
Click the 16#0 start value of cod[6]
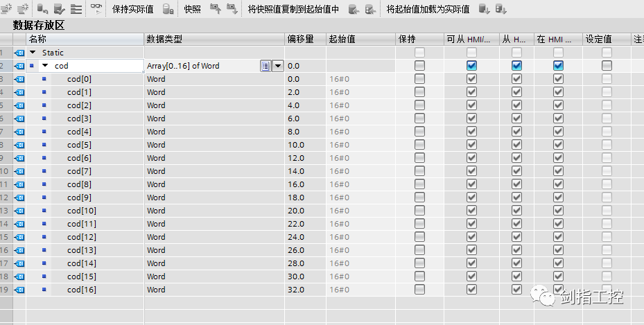coord(361,158)
